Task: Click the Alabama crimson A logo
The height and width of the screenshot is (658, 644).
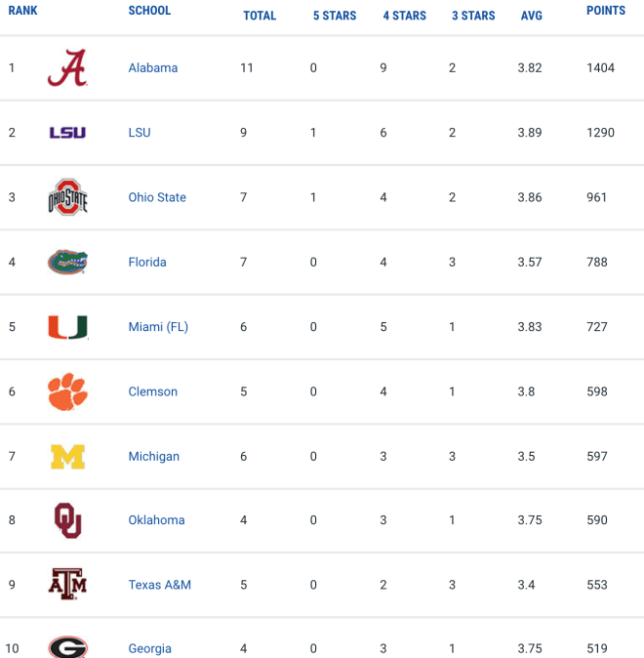Action: [67, 68]
